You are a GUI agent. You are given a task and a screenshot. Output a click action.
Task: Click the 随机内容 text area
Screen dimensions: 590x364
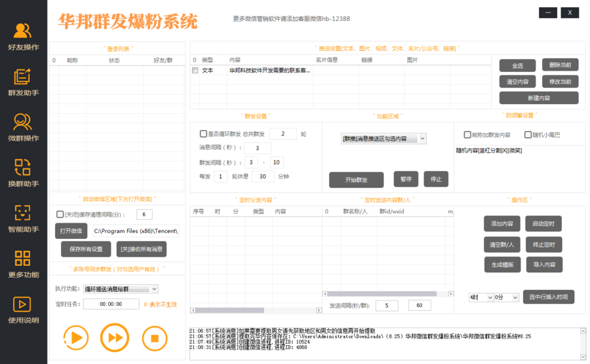(520, 169)
